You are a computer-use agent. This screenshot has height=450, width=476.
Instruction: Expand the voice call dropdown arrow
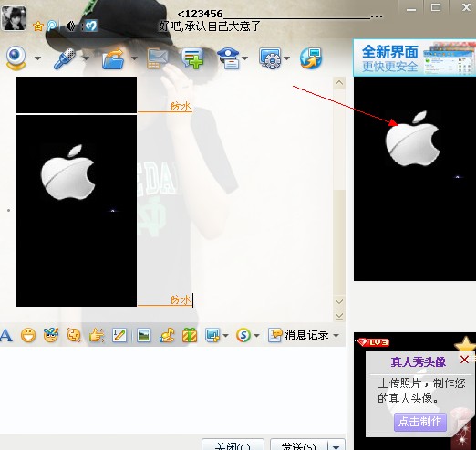[x=86, y=58]
